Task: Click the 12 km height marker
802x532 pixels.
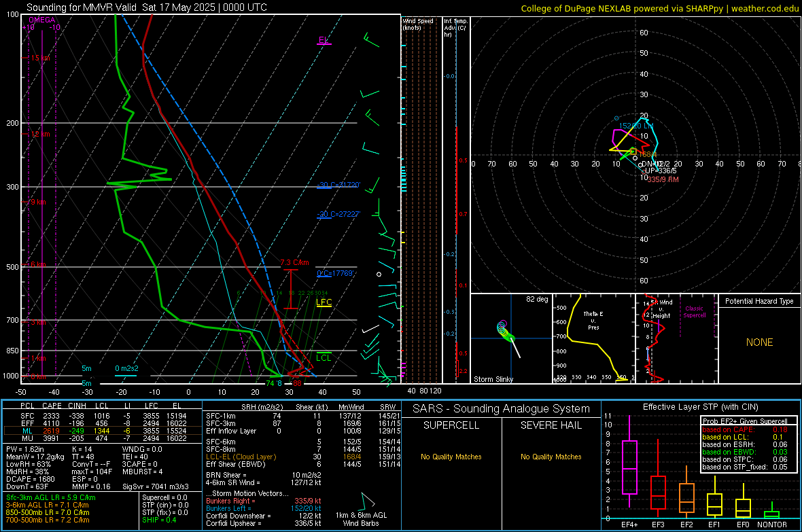Action: (x=40, y=134)
